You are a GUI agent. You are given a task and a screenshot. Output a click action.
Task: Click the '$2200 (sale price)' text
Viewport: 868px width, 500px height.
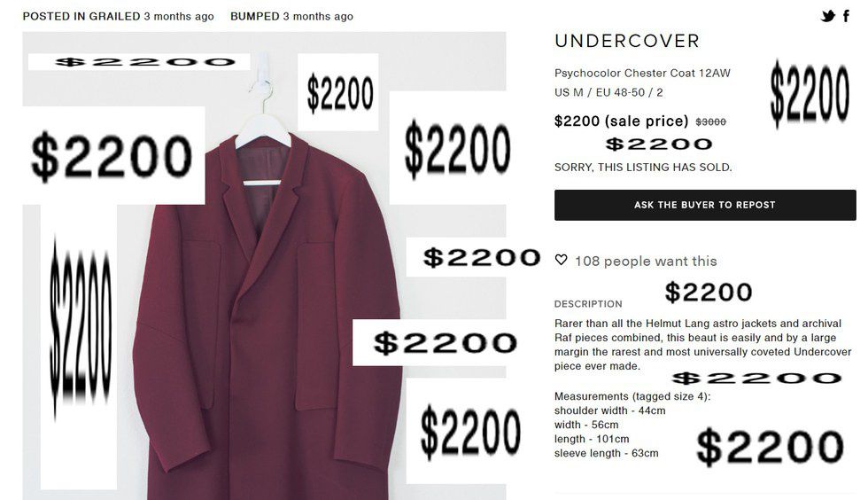point(621,121)
